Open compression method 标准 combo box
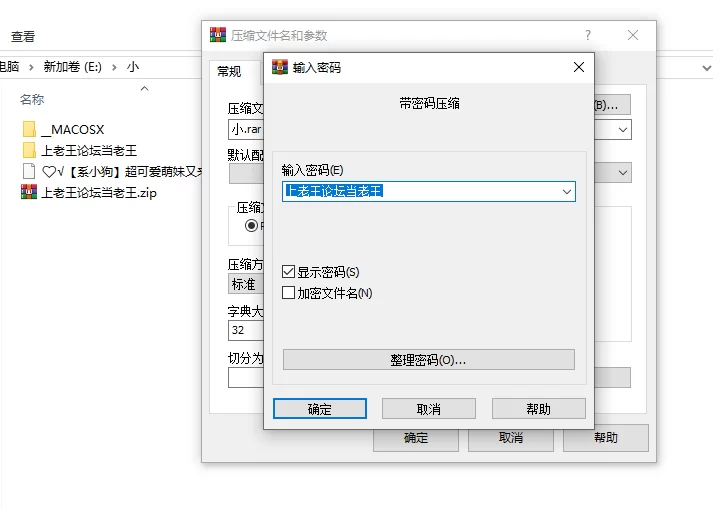Image resolution: width=713 pixels, height=509 pixels. pos(246,284)
